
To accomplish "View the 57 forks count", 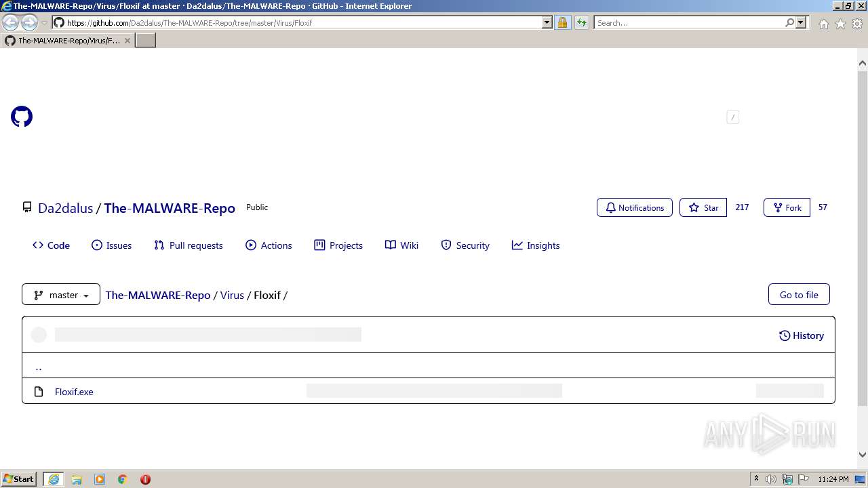I will pyautogui.click(x=823, y=207).
